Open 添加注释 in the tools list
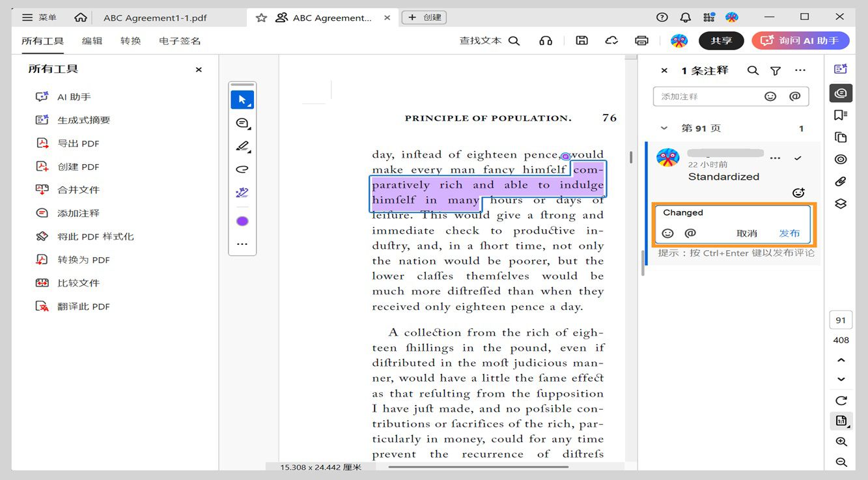 [x=68, y=213]
